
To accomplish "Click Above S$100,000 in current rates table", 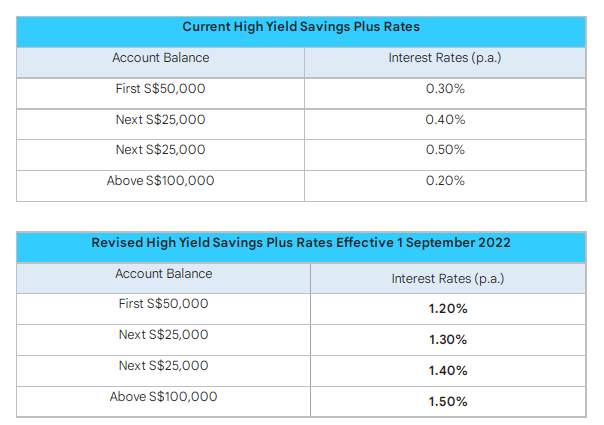I will [x=160, y=181].
